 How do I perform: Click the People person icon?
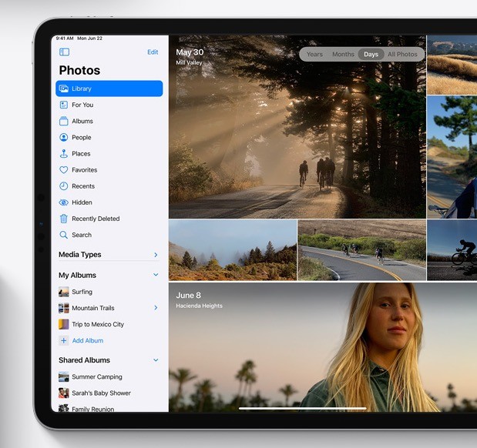click(64, 137)
